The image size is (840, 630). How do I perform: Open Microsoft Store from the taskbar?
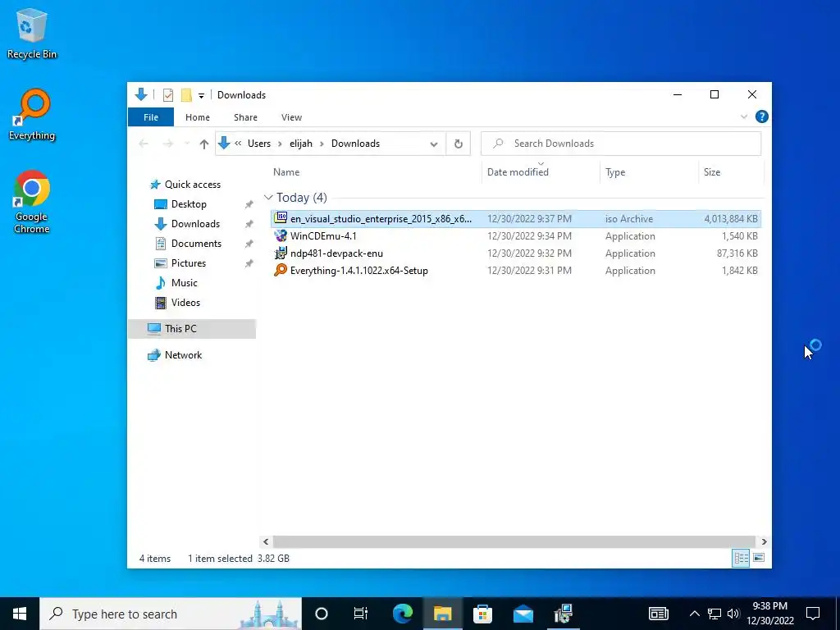(x=482, y=614)
